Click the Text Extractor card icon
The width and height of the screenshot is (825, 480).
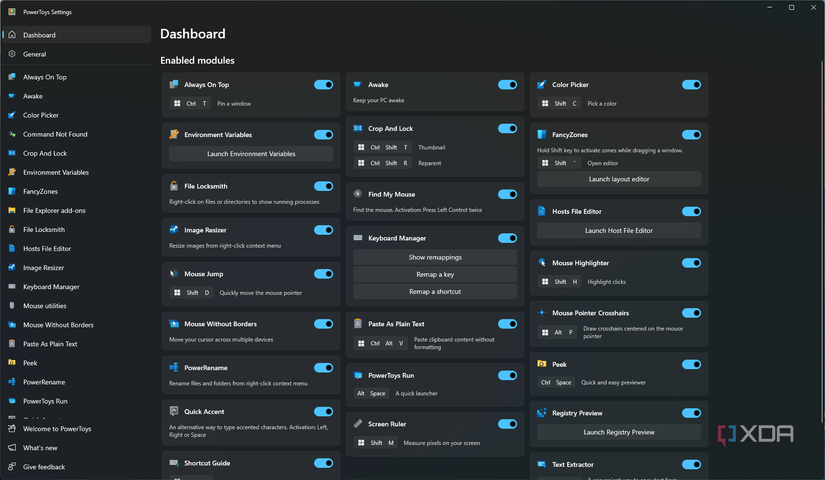click(541, 464)
